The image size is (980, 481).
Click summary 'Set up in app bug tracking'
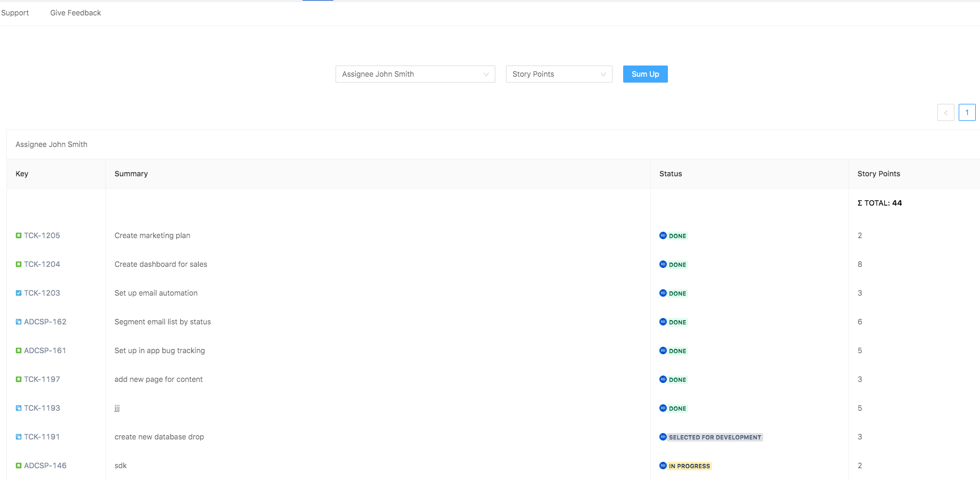tap(160, 350)
